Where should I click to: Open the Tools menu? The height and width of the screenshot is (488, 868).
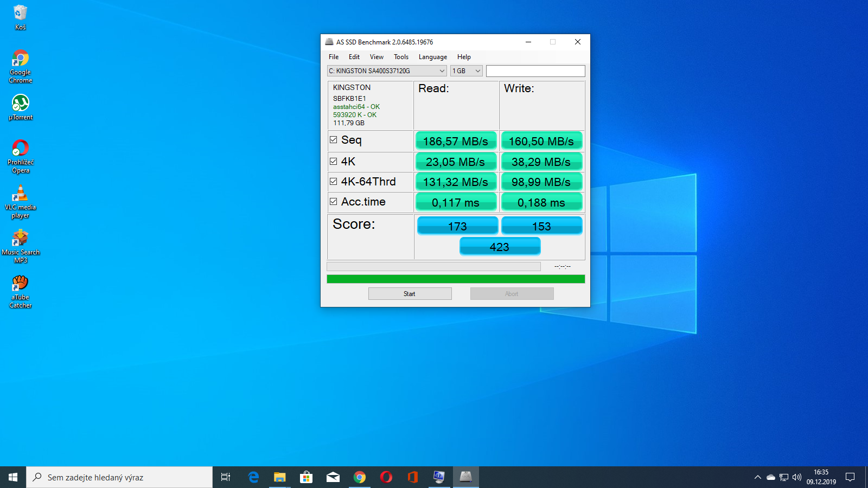pos(401,57)
